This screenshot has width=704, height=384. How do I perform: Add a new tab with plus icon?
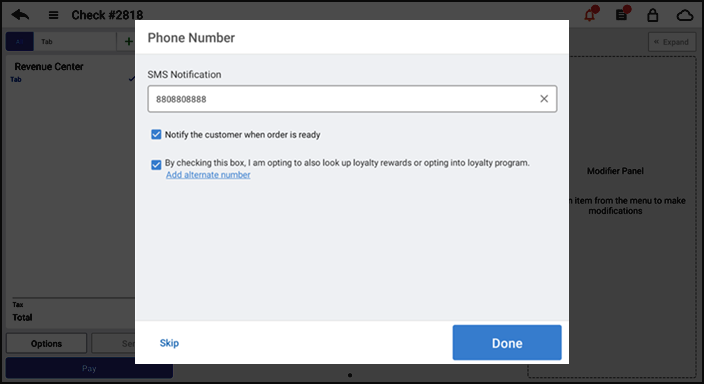(128, 42)
